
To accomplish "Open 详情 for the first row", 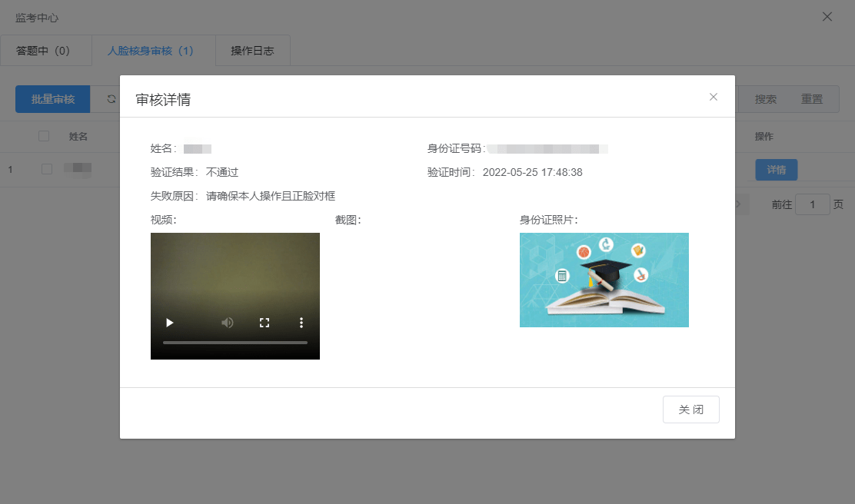I will coord(776,170).
